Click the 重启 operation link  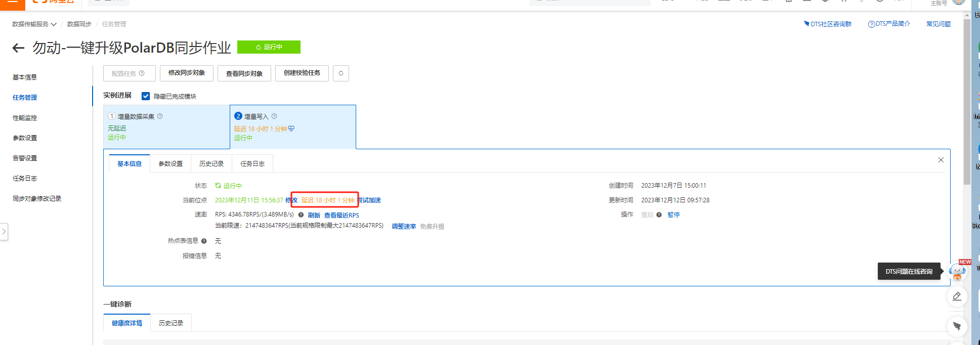click(647, 215)
